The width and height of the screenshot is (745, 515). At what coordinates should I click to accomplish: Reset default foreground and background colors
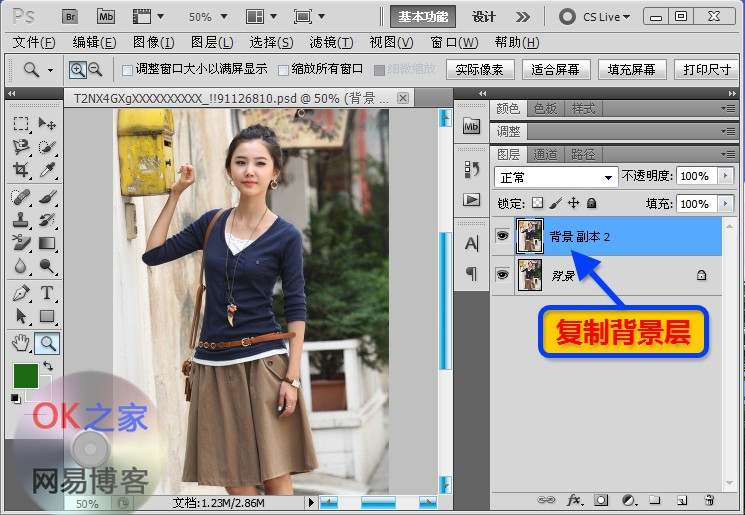[16, 398]
